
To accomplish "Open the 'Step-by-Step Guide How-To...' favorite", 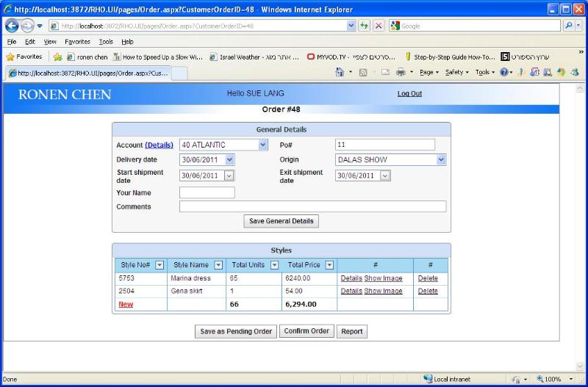I will pyautogui.click(x=450, y=57).
